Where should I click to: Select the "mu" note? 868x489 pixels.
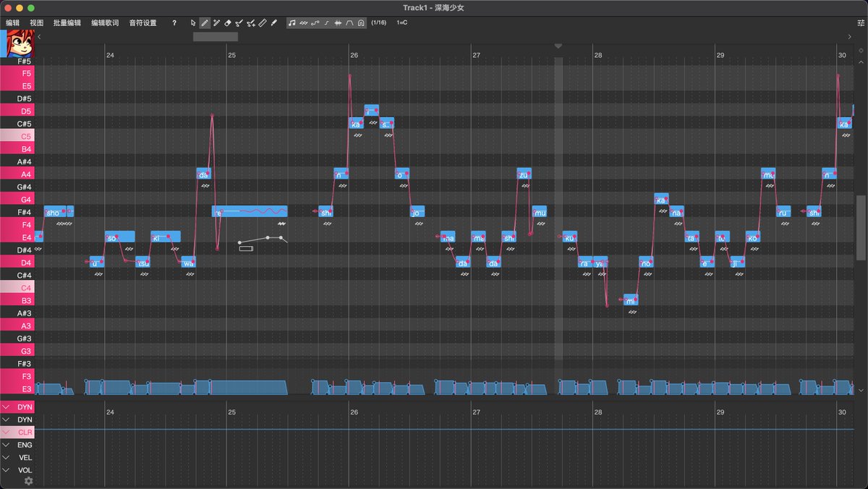tap(540, 212)
